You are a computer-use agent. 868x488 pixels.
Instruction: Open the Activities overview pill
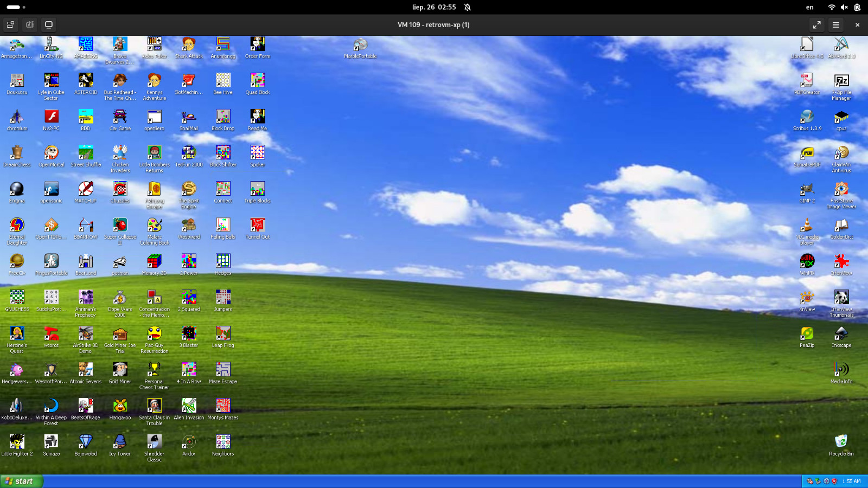click(x=16, y=7)
